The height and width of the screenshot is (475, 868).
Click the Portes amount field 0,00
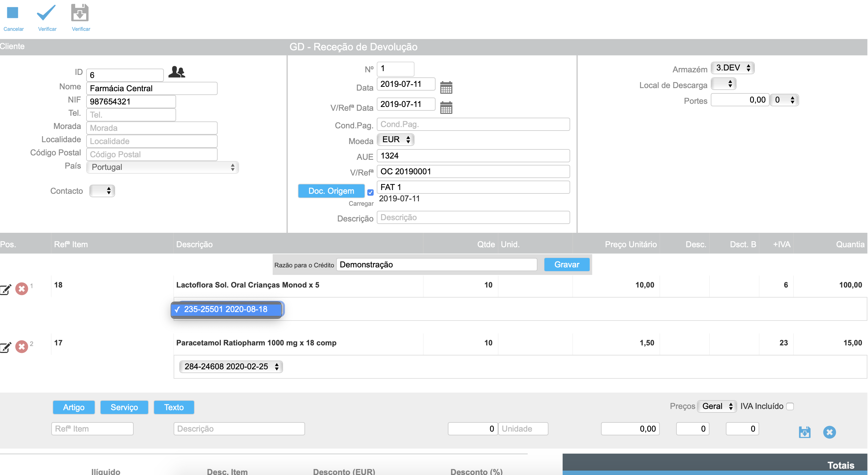[x=740, y=100]
